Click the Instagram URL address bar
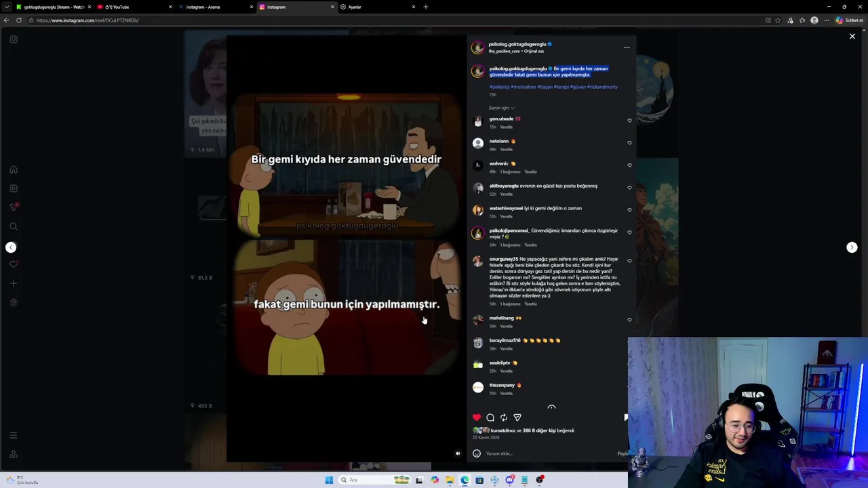 pos(393,20)
